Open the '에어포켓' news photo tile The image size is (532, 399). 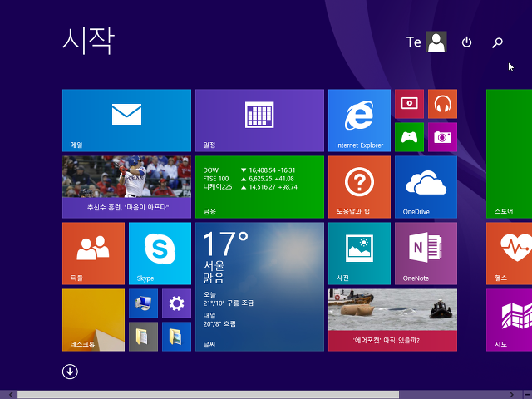[x=392, y=320]
